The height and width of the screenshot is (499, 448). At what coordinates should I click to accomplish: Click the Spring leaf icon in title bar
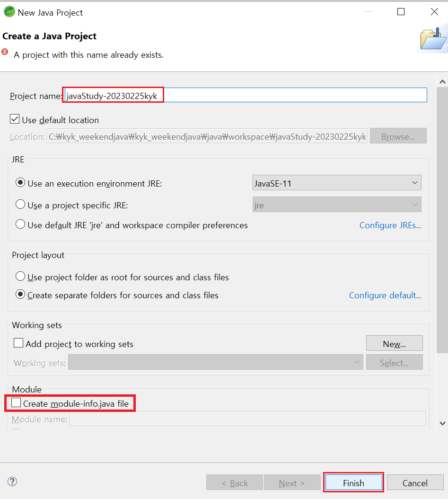[x=9, y=12]
